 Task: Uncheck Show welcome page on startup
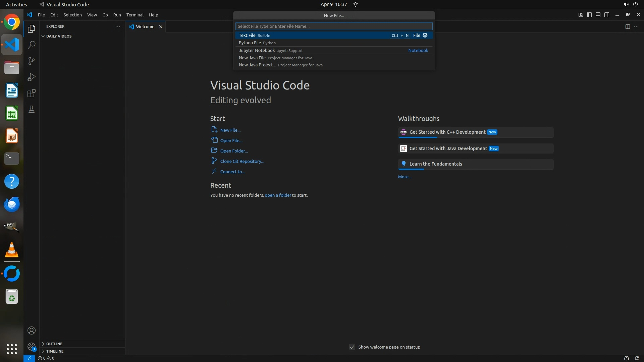(352, 347)
